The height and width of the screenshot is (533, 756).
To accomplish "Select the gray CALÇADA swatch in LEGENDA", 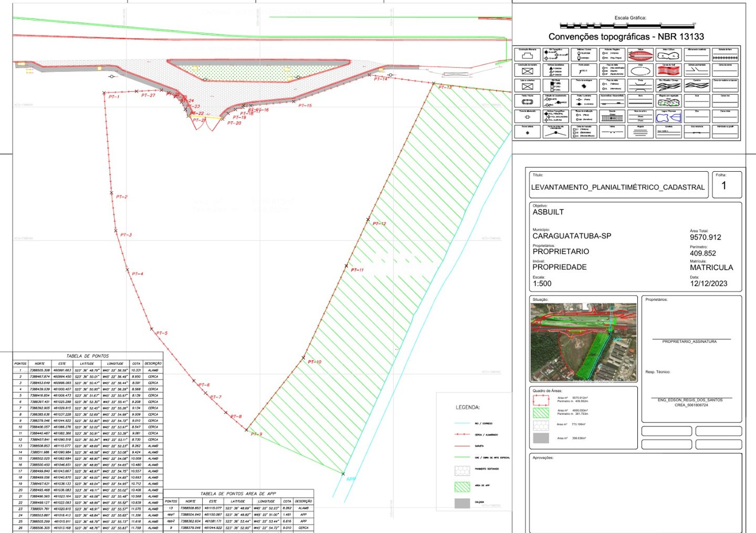I will coord(462,503).
